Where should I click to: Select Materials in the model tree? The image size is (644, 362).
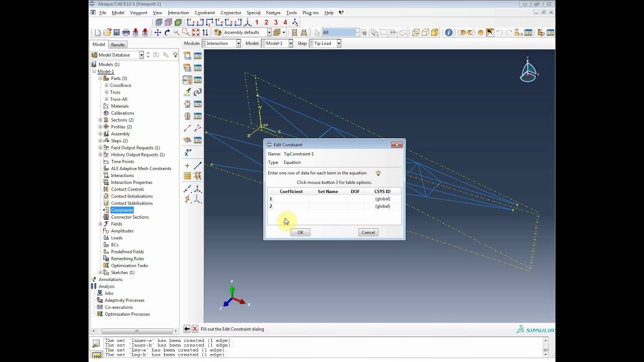coord(120,106)
